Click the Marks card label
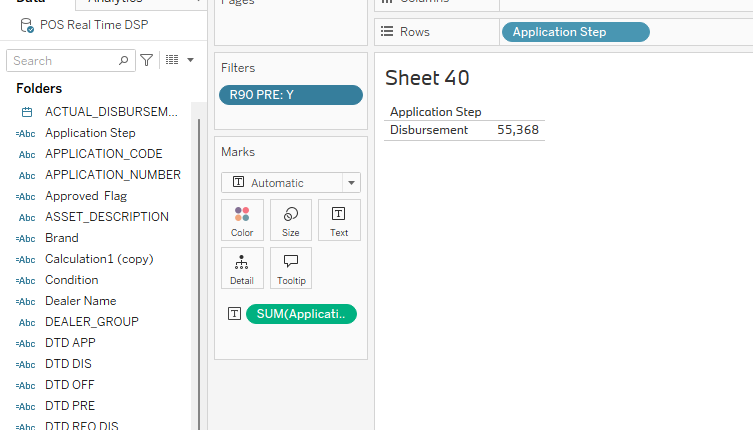The image size is (753, 430). pyautogui.click(x=238, y=152)
